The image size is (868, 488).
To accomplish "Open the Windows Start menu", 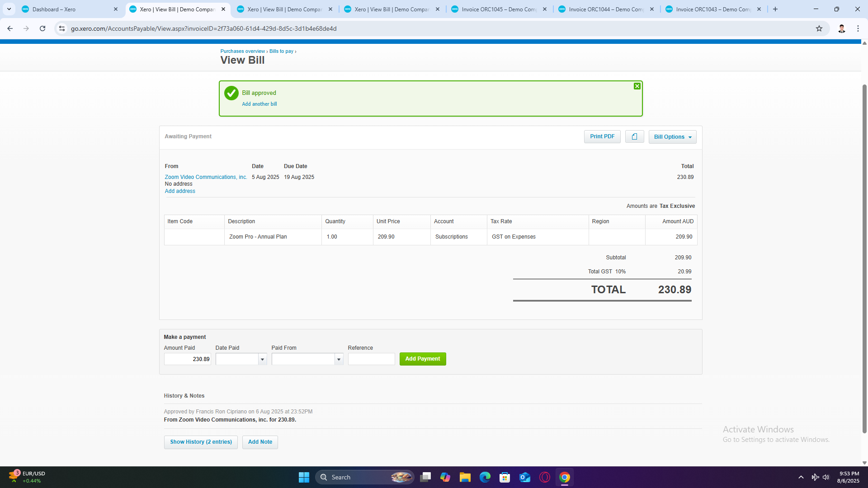I will point(304,477).
